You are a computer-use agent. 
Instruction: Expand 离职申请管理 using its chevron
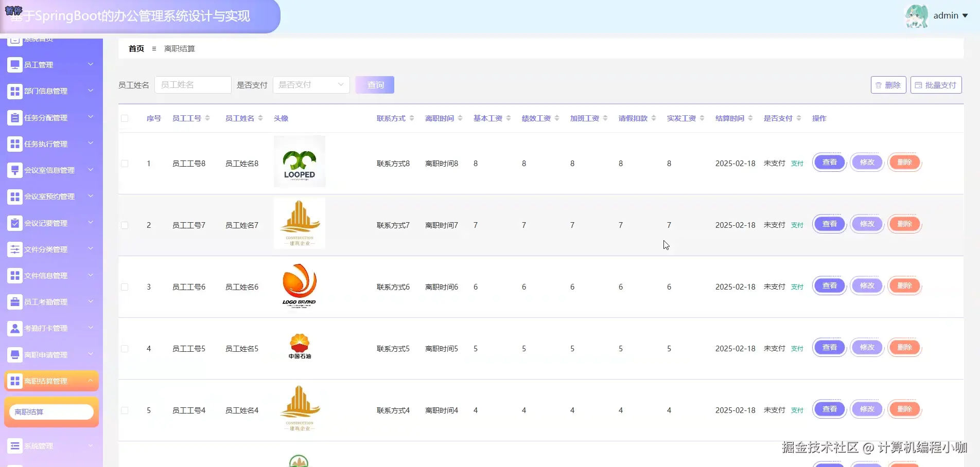click(x=91, y=354)
